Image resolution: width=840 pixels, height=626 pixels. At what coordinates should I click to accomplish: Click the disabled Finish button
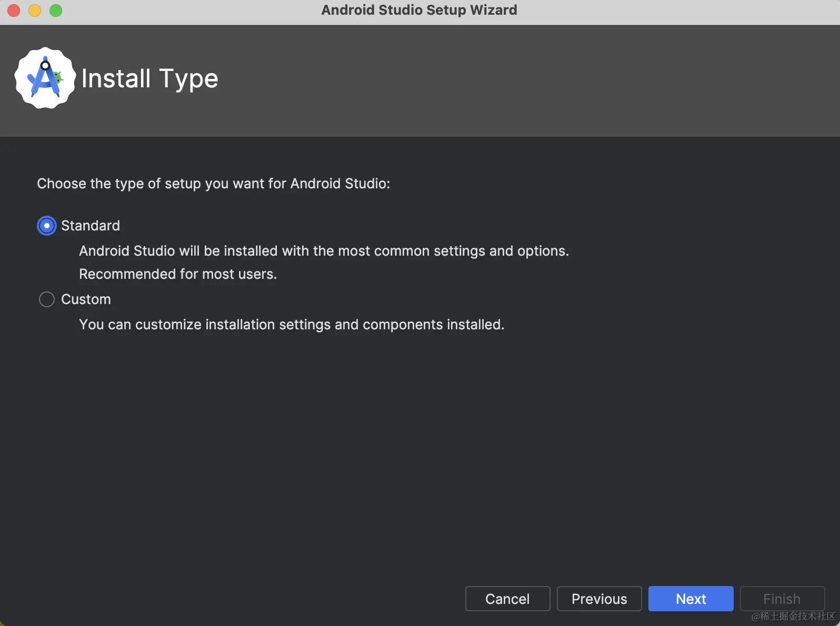pos(782,599)
